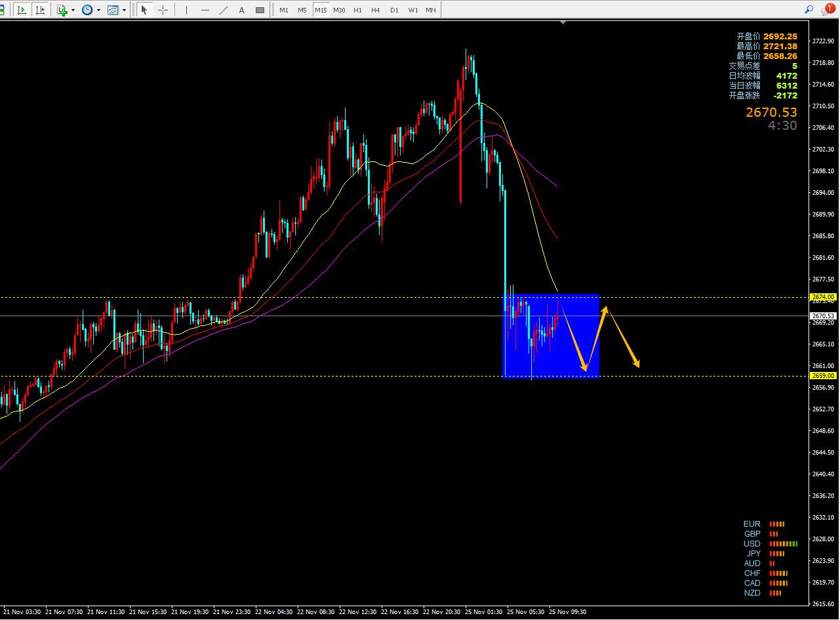Click the 2659.00 price level label
The height and width of the screenshot is (620, 840).
824,376
